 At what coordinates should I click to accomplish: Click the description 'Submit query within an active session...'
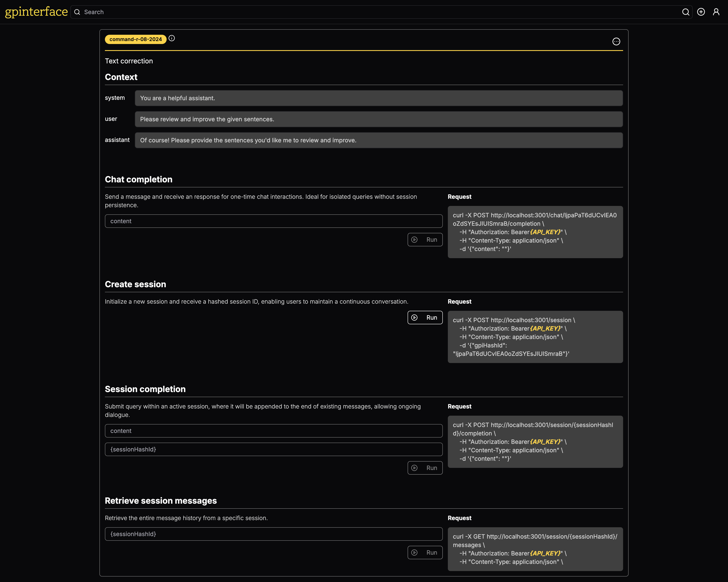point(263,411)
